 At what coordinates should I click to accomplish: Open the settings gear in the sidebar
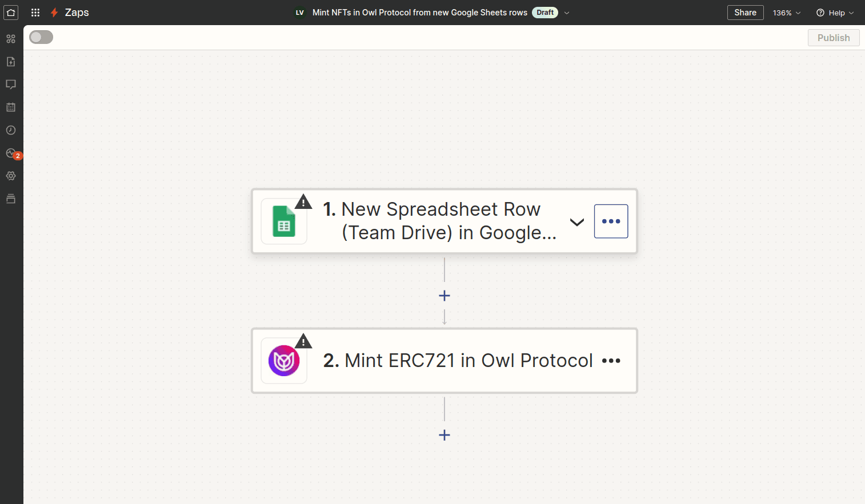point(11,176)
